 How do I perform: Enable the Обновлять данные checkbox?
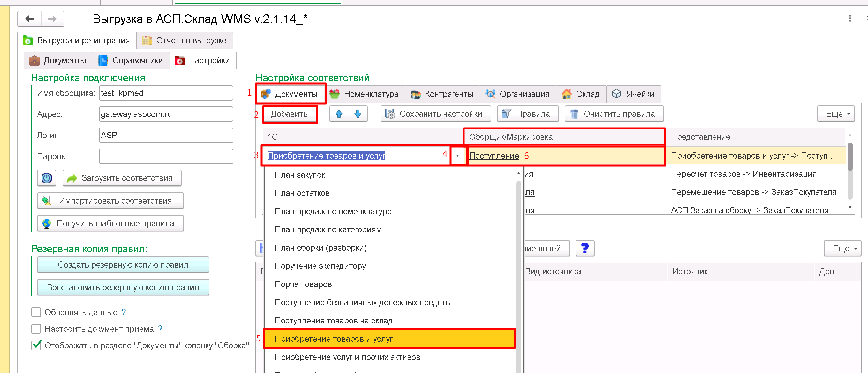[x=36, y=312]
